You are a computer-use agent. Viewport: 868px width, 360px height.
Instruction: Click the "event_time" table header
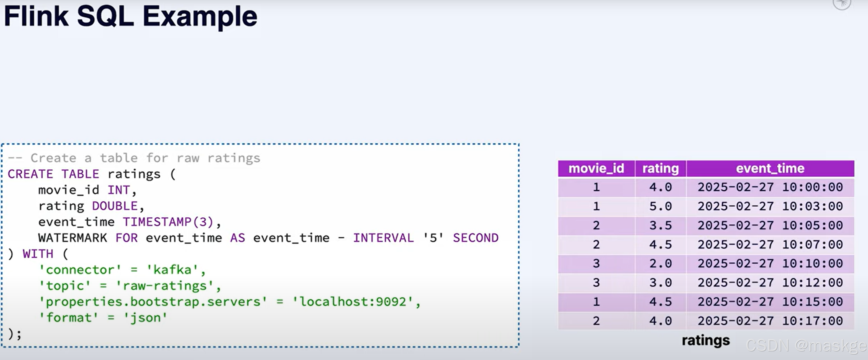tap(770, 168)
